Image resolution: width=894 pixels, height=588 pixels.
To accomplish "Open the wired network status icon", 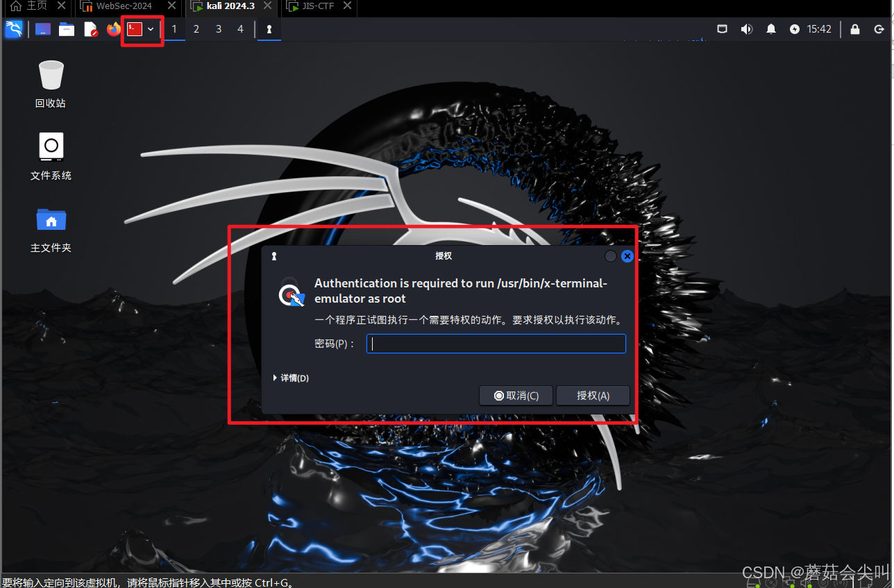I will click(x=722, y=29).
